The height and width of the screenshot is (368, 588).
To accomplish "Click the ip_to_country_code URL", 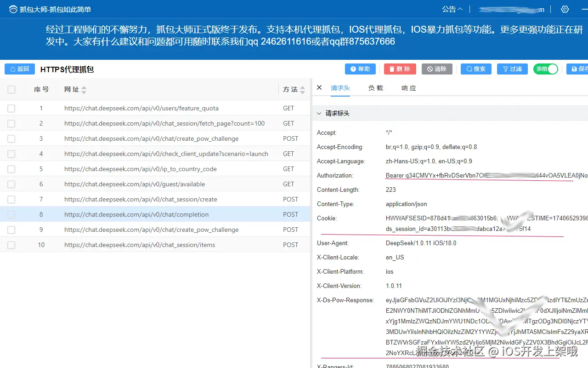I will point(141,169).
